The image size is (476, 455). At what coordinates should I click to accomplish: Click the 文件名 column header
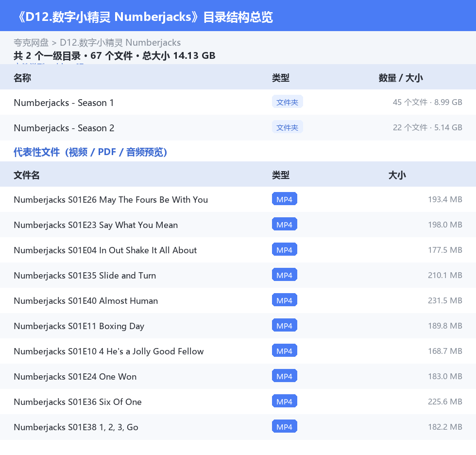click(27, 175)
